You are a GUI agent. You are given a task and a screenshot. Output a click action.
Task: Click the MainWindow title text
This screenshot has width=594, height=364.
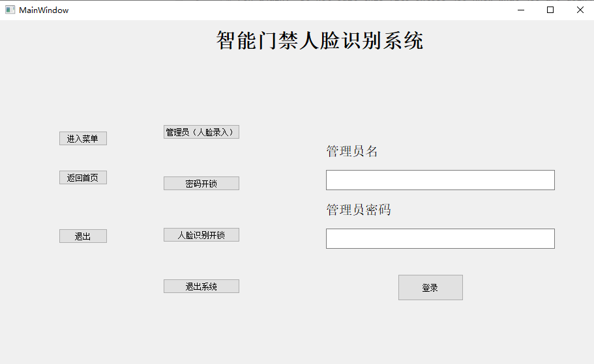[44, 10]
